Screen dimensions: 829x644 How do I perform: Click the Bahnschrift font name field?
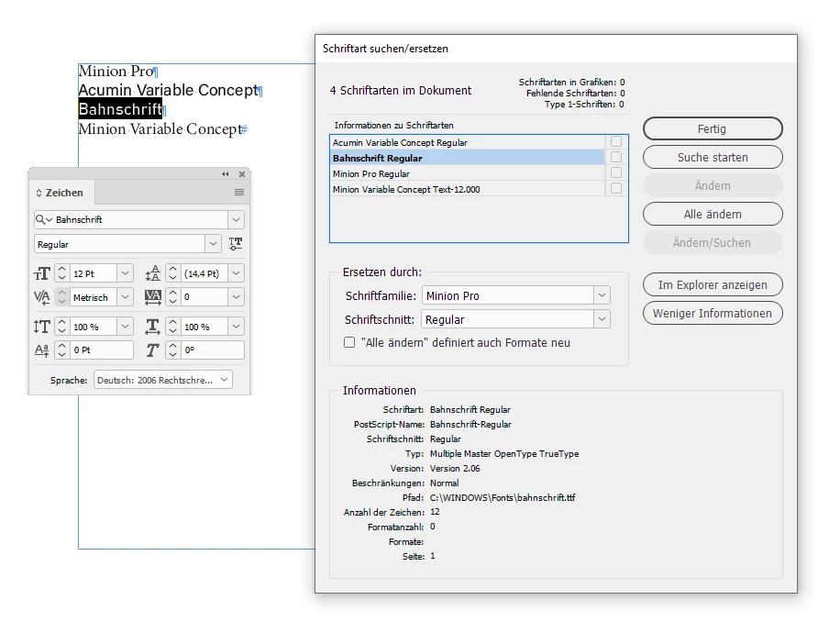[141, 219]
